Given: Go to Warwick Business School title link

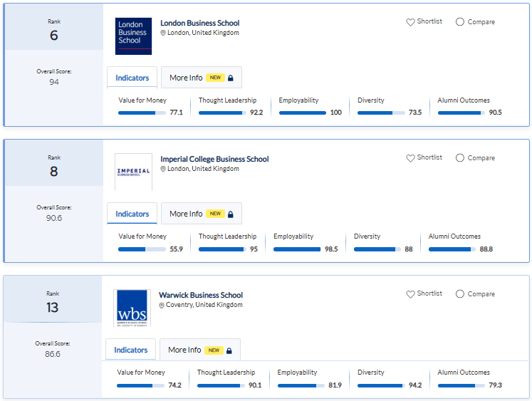Looking at the screenshot, I should tap(201, 295).
